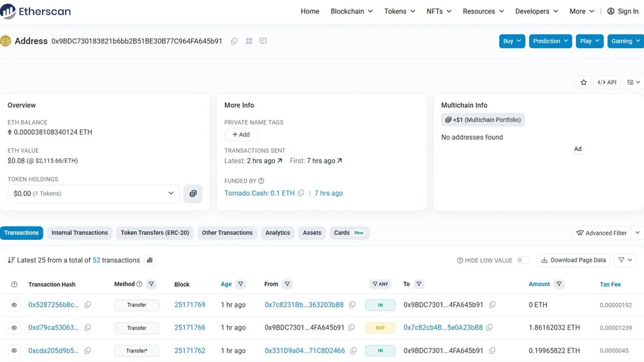
Task: Show transactions chart icon
Action: (x=150, y=260)
